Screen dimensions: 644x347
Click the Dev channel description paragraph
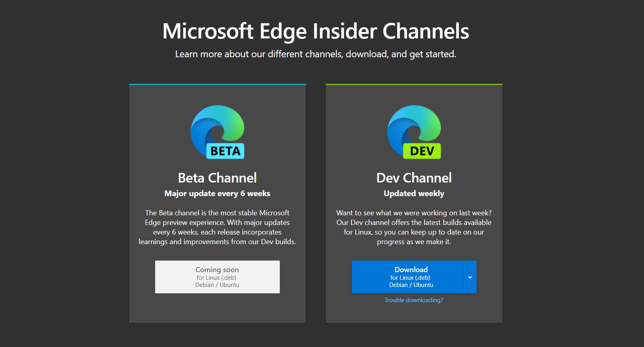coord(414,227)
